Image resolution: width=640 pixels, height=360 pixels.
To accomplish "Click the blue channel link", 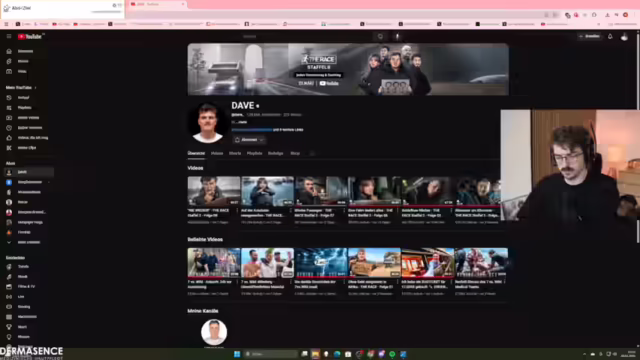I will (x=251, y=130).
